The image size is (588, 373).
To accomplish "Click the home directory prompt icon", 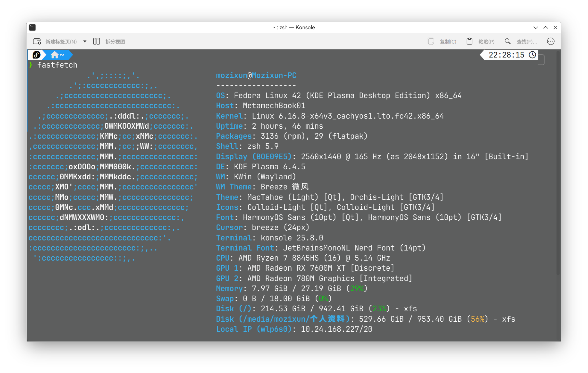I will pos(55,55).
